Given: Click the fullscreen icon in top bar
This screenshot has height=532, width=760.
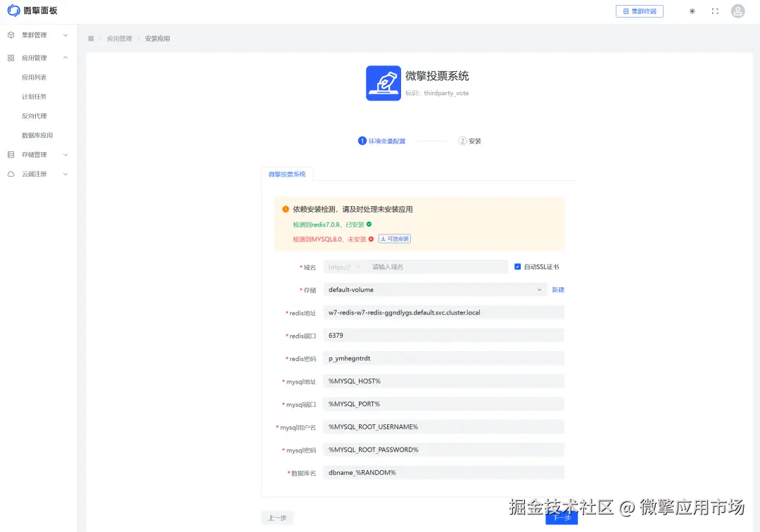Looking at the screenshot, I should click(715, 11).
